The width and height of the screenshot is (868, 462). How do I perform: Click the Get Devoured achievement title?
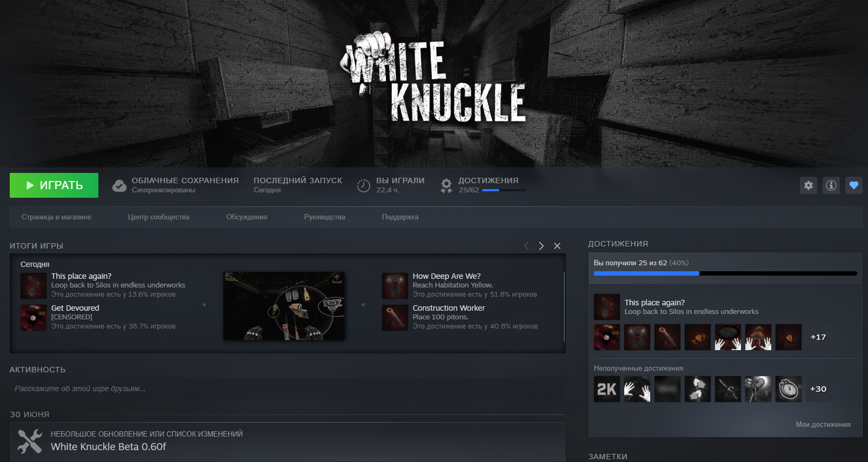(x=75, y=308)
